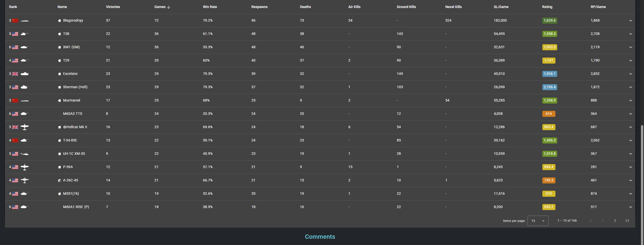This screenshot has height=245, width=644.
Task: Expand the Blagorodnyy row details
Action: click(630, 21)
